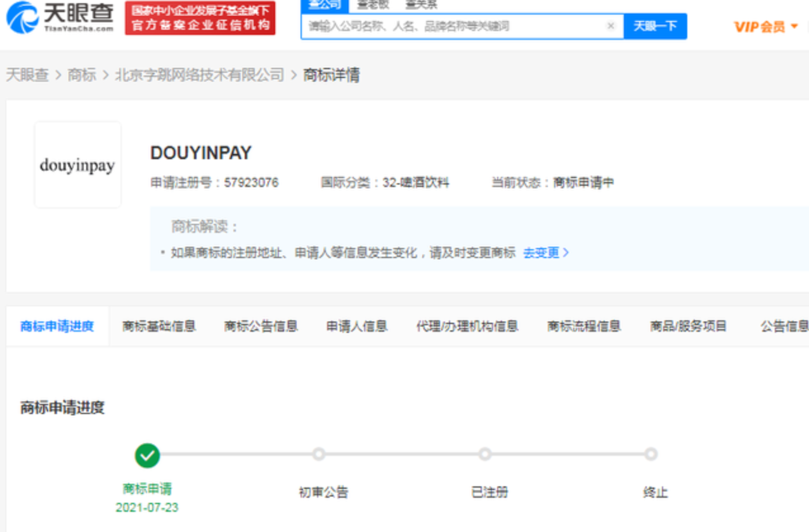
Task: View the 商标流程信息 tab
Action: pos(583,327)
